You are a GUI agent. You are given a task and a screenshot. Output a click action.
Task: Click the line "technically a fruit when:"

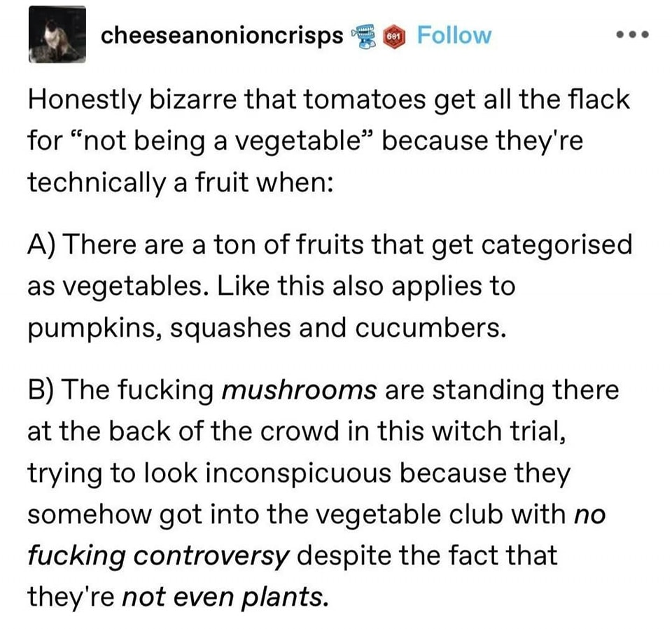pos(181,183)
